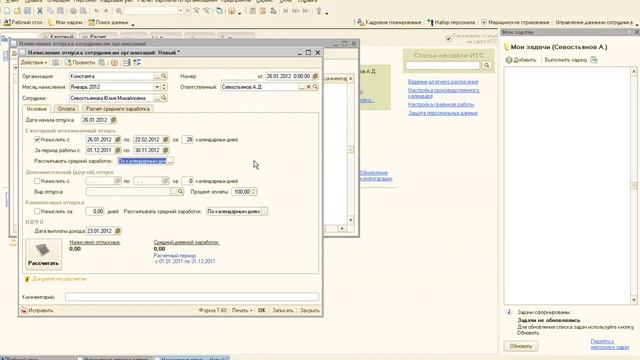This screenshot has height=360, width=640.
Task: Open calendar for annual leave end date 22.02.2012
Action: 166,140
